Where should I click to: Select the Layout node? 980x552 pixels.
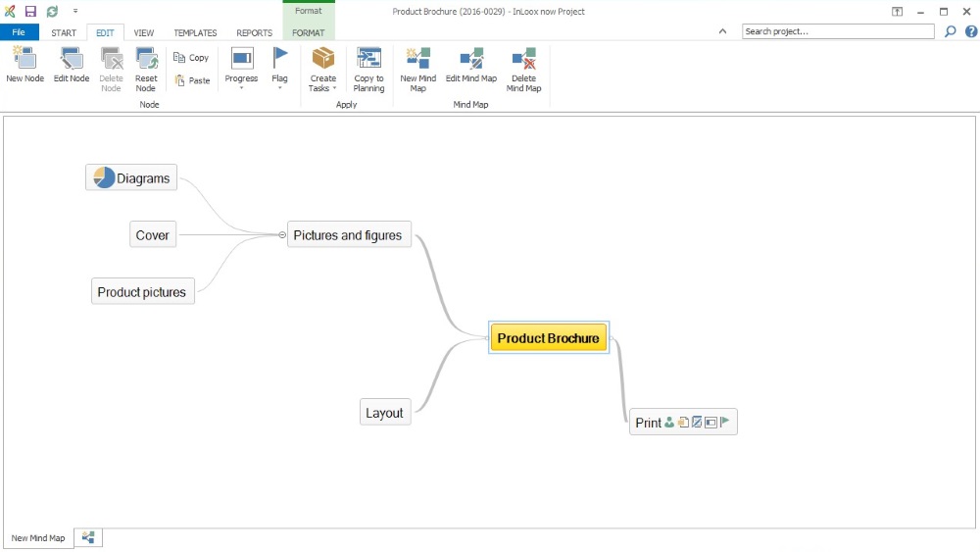click(x=385, y=413)
